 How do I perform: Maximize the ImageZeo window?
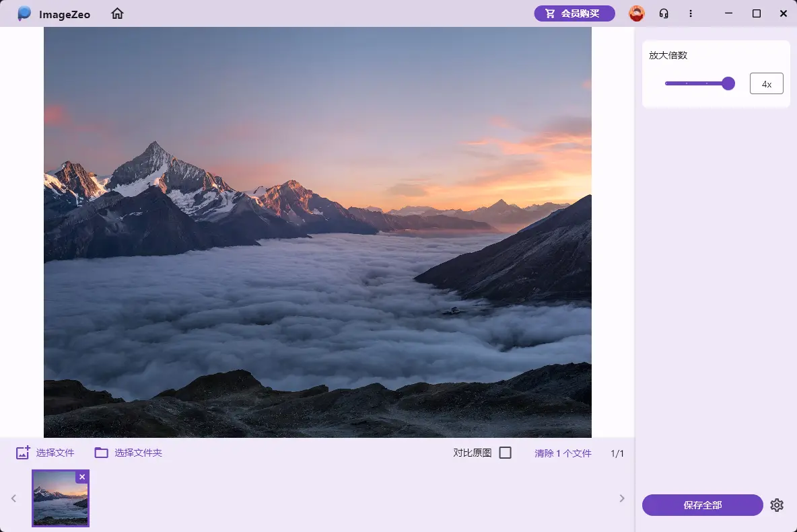pos(757,13)
